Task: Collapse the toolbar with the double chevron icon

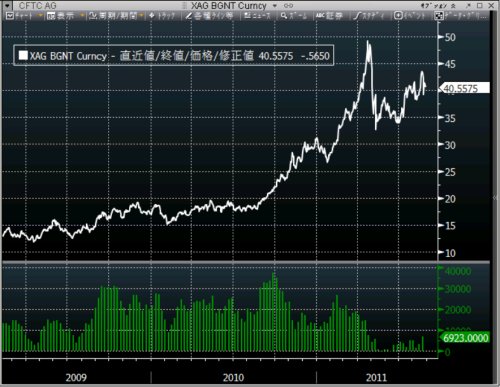Action: pyautogui.click(x=453, y=6)
